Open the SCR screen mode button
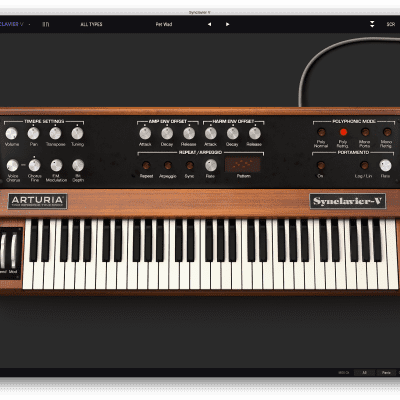The height and width of the screenshot is (400, 400). 391,24
